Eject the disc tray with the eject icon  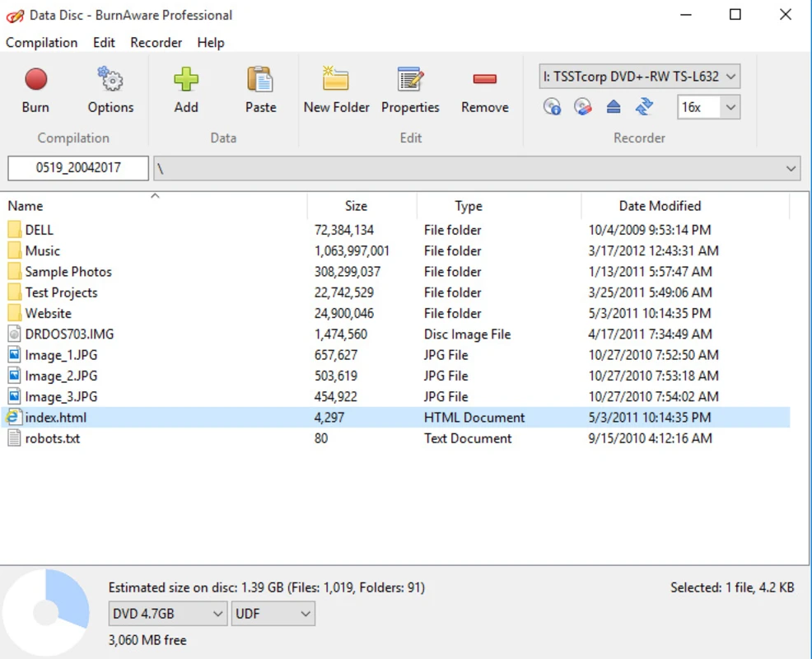coord(614,107)
